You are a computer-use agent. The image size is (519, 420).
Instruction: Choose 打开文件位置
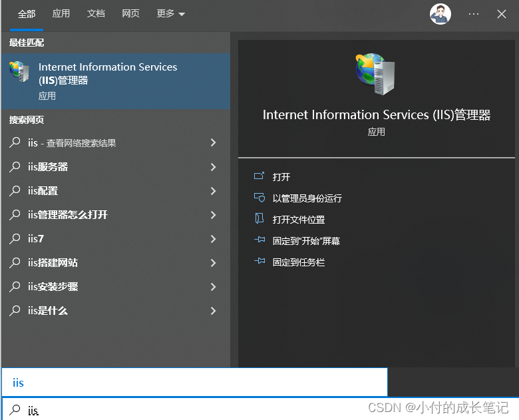click(298, 219)
